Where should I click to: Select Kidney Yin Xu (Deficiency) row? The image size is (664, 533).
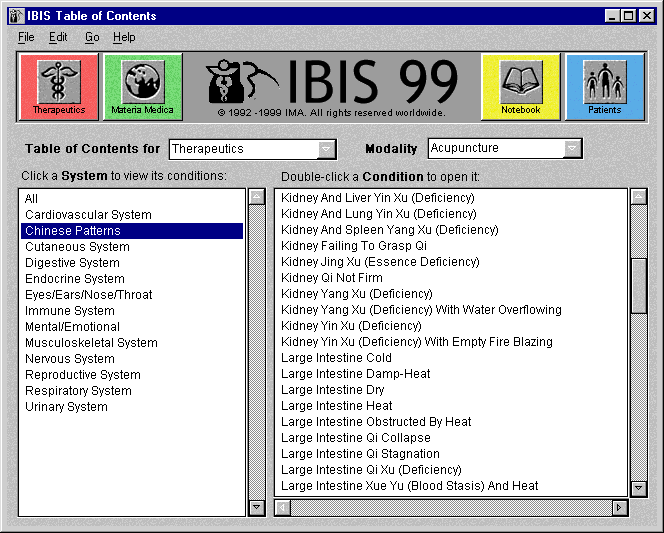pyautogui.click(x=451, y=326)
